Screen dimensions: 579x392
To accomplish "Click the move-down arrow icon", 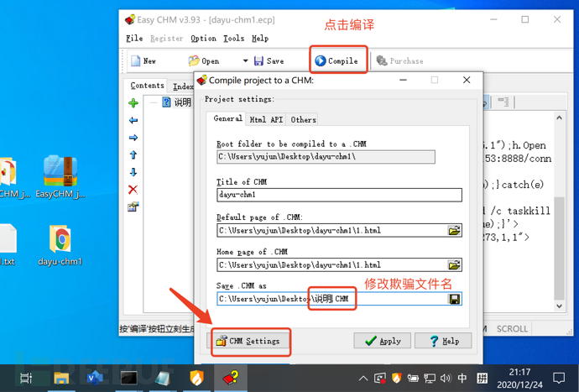I will (x=133, y=172).
